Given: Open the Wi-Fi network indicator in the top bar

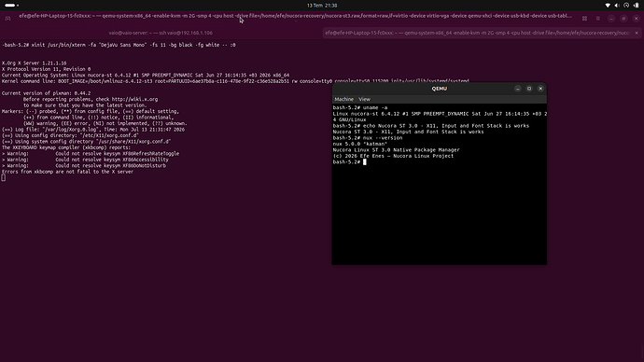Looking at the screenshot, I should coord(608,6).
